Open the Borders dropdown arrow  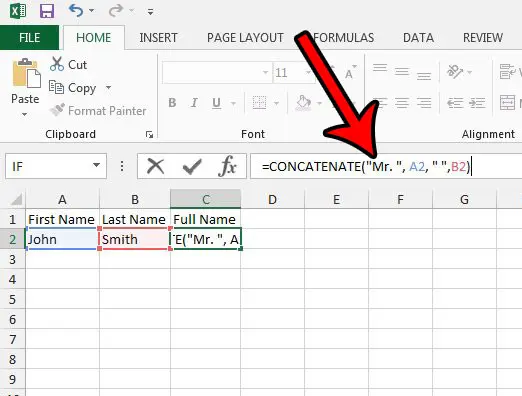pyautogui.click(x=276, y=103)
